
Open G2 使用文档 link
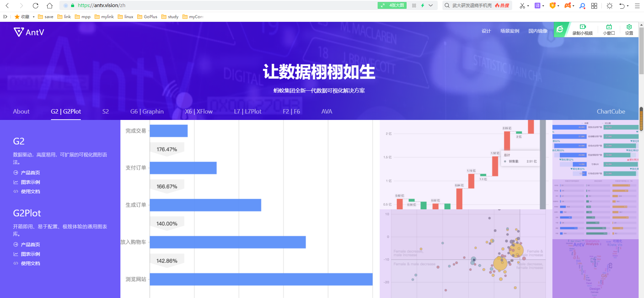[x=27, y=191]
